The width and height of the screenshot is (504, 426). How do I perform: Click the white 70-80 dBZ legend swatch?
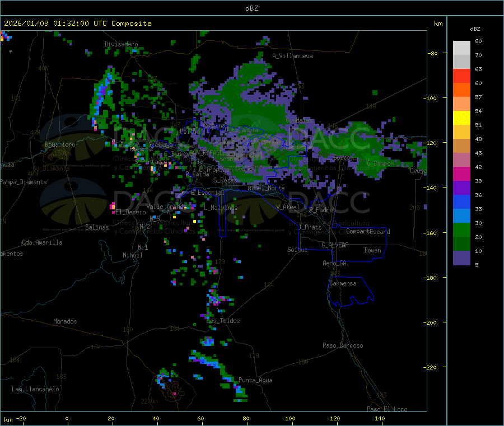[x=461, y=48]
